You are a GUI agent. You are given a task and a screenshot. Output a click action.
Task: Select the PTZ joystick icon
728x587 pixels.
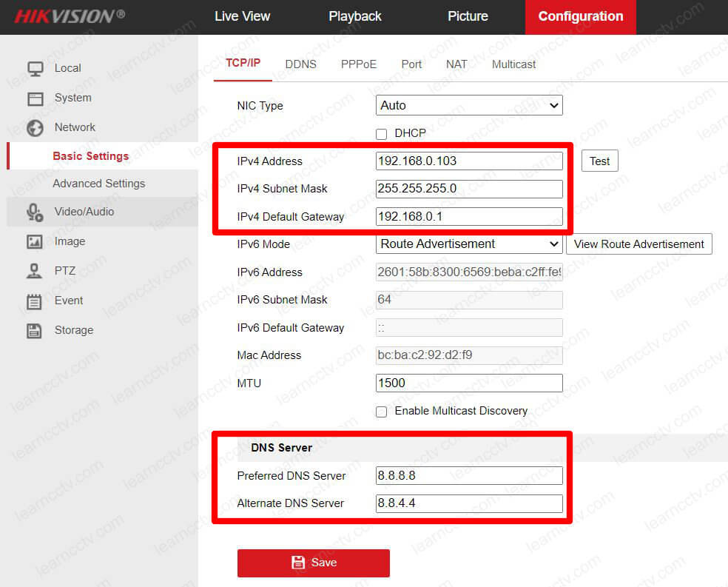tap(35, 272)
